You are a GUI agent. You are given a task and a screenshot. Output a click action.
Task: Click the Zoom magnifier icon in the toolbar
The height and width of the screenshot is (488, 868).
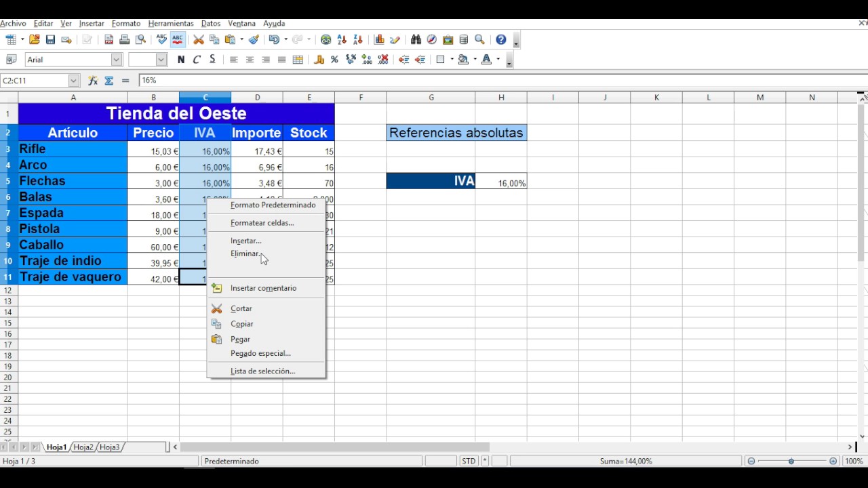[480, 40]
